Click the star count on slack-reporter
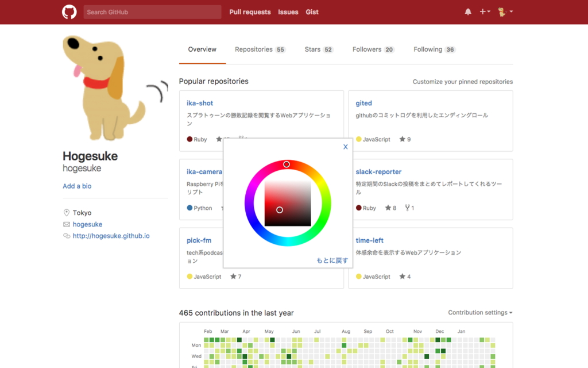 coord(394,208)
